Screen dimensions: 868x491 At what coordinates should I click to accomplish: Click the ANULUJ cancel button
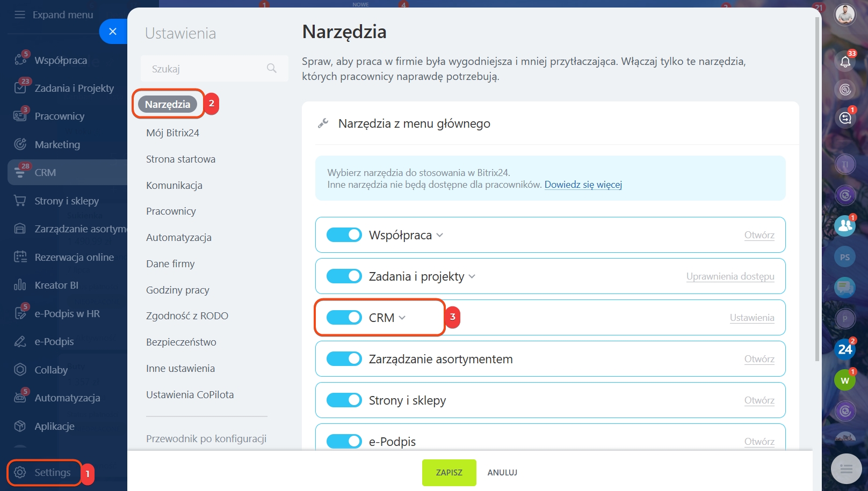tap(502, 473)
